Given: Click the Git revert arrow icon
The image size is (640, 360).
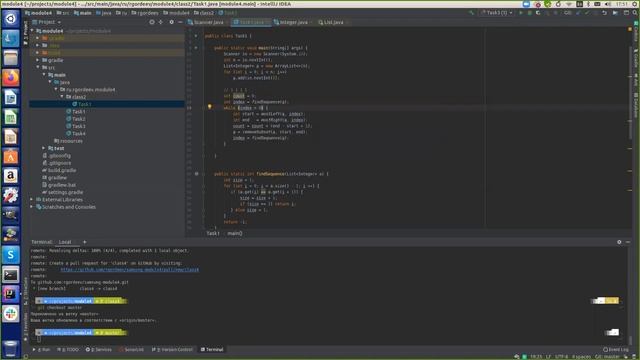Looking at the screenshot, I should [x=604, y=13].
